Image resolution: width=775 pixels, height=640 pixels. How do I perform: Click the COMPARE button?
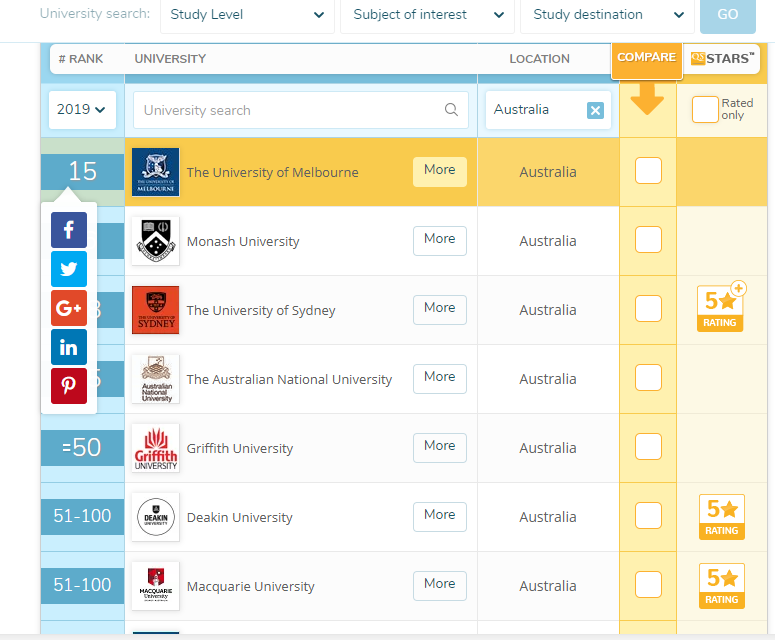pyautogui.click(x=646, y=60)
